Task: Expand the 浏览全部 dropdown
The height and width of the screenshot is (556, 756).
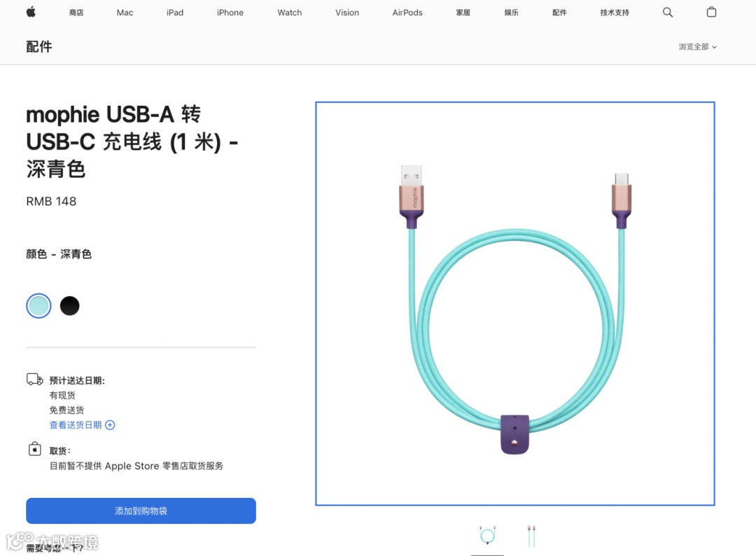Action: [x=698, y=47]
